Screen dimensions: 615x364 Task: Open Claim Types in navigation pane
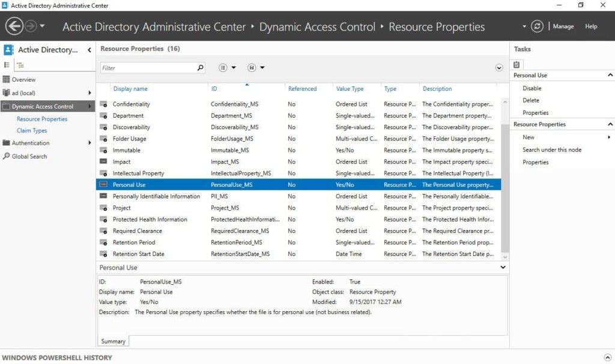tap(32, 130)
